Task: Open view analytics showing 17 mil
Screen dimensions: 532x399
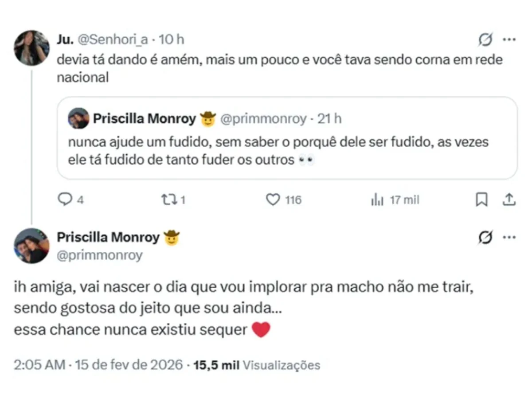Action: click(x=377, y=200)
